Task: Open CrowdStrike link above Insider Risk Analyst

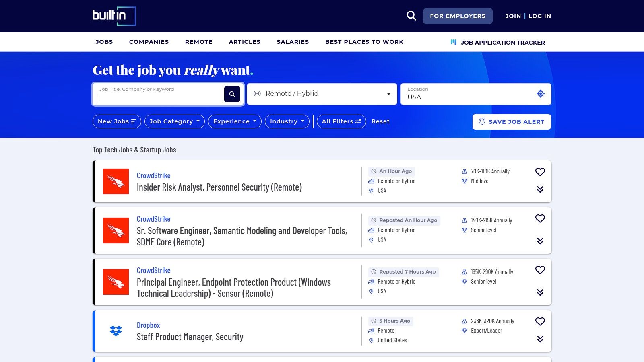Action: click(154, 175)
